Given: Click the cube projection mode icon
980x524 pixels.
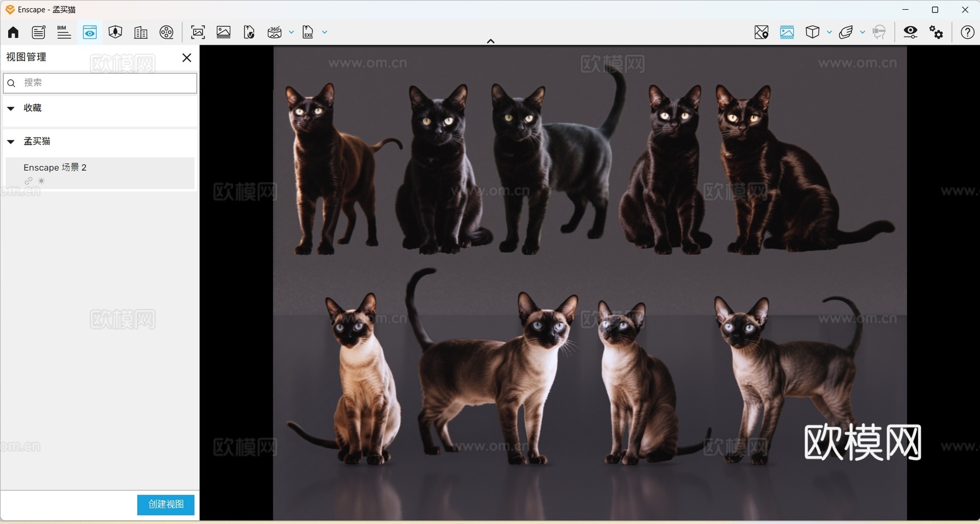Looking at the screenshot, I should pos(812,32).
